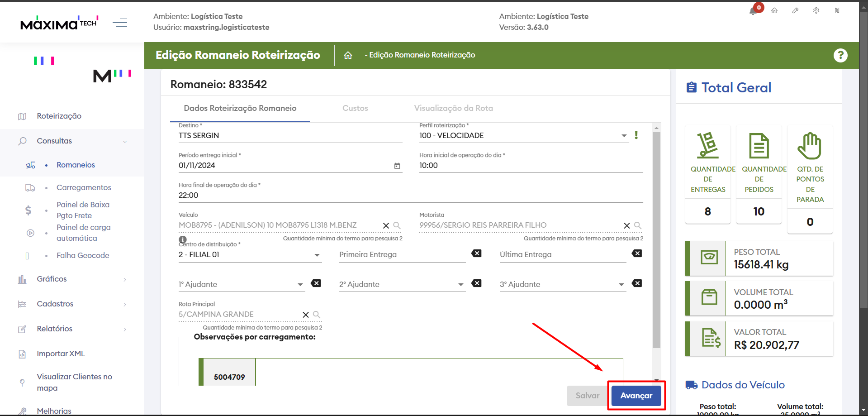Open the Visualização da Rota tab
The width and height of the screenshot is (868, 416).
tap(453, 108)
